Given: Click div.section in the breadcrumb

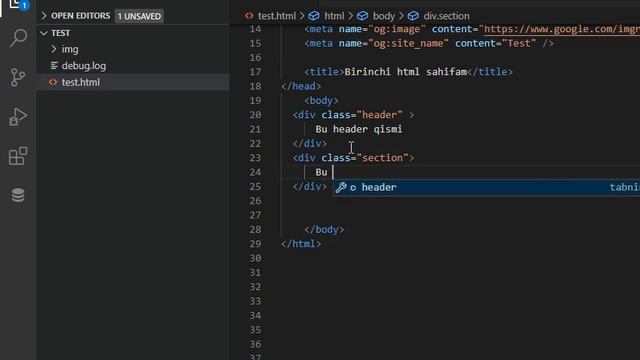Looking at the screenshot, I should tap(446, 16).
